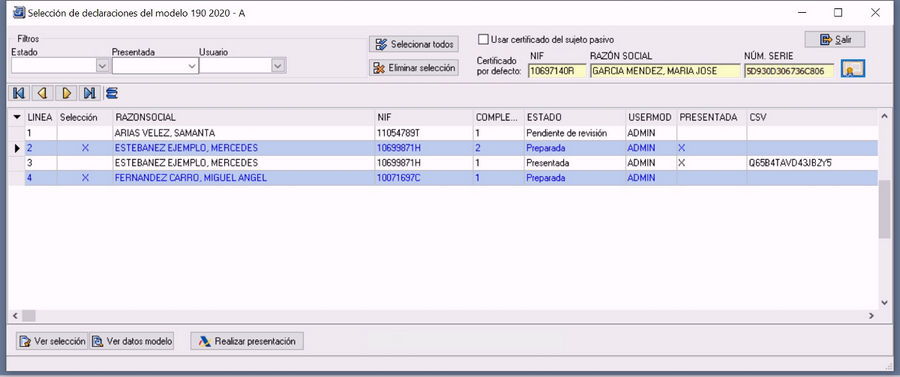
Task: Go to first record navigation icon
Action: (x=20, y=92)
